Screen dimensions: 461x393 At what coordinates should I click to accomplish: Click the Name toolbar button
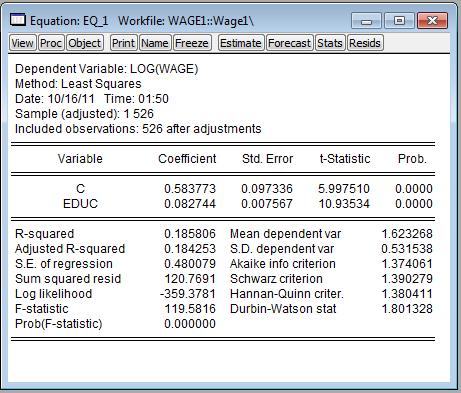tap(155, 43)
